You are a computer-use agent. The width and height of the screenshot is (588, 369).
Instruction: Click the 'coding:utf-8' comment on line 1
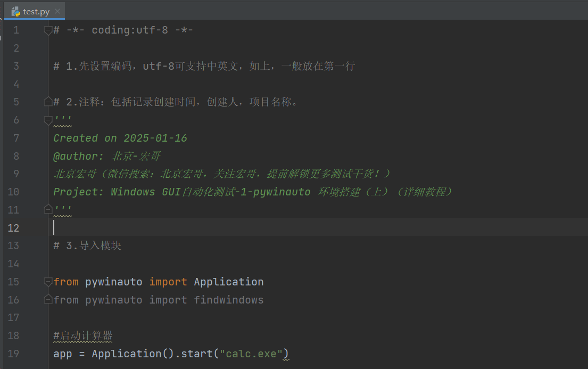coord(129,30)
